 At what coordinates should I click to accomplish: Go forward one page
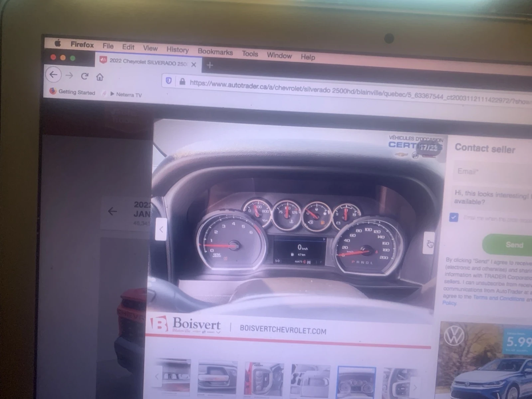pyautogui.click(x=69, y=76)
